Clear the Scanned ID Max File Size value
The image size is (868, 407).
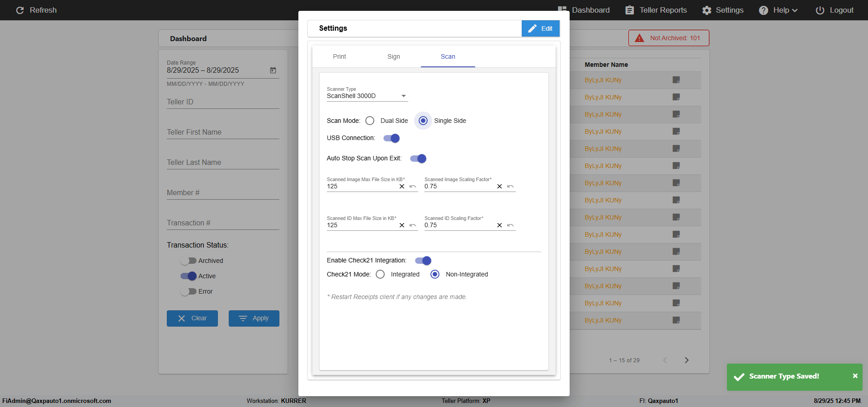pos(402,225)
